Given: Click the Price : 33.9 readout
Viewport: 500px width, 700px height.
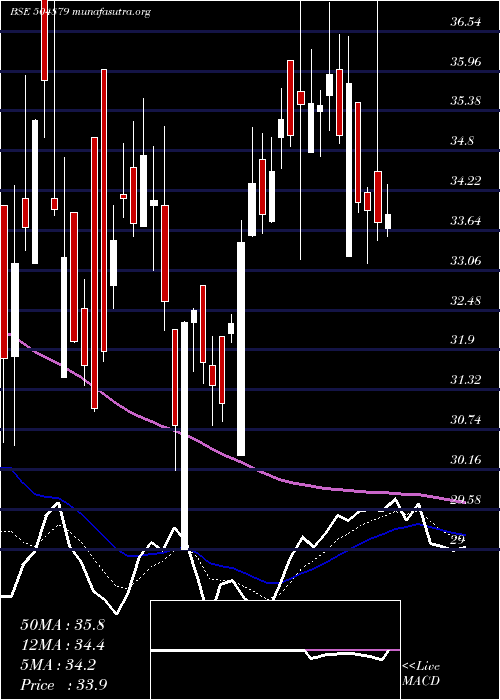Looking at the screenshot, I should 62,685.
